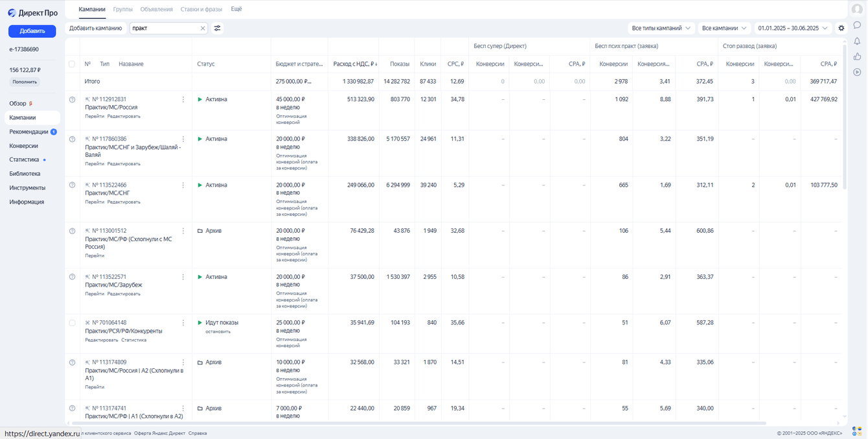Click the Клики column header
868x439 pixels.
(x=428, y=64)
